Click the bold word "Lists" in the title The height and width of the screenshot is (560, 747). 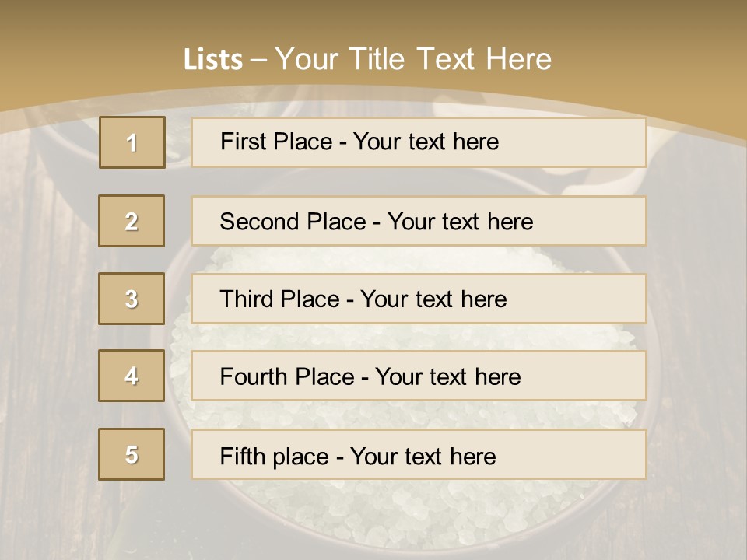coord(212,60)
